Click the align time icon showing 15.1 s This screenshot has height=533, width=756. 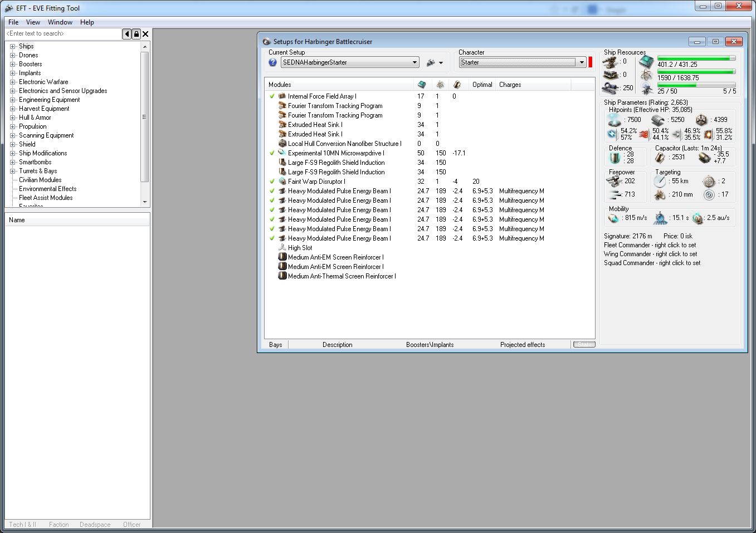660,218
